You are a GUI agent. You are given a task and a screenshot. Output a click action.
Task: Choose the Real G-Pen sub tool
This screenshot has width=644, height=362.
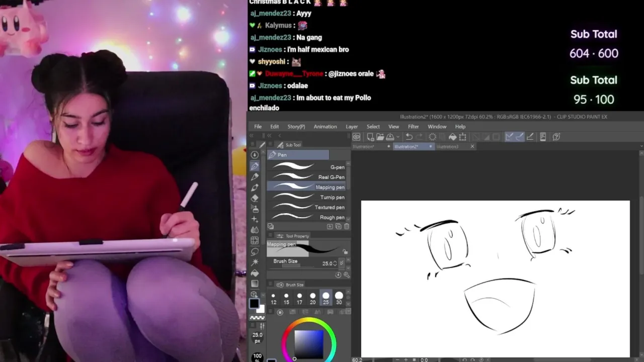pyautogui.click(x=307, y=177)
